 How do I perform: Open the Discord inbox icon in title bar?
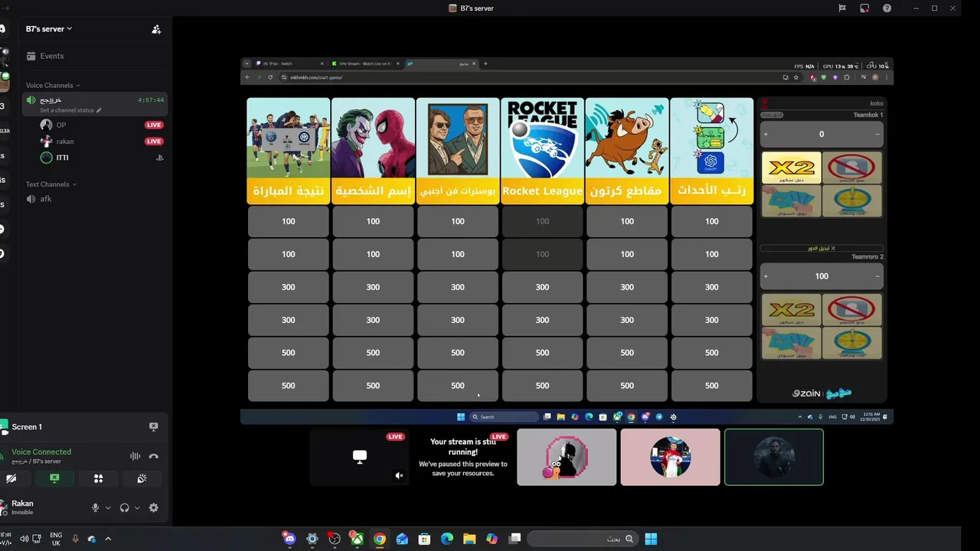(x=864, y=8)
